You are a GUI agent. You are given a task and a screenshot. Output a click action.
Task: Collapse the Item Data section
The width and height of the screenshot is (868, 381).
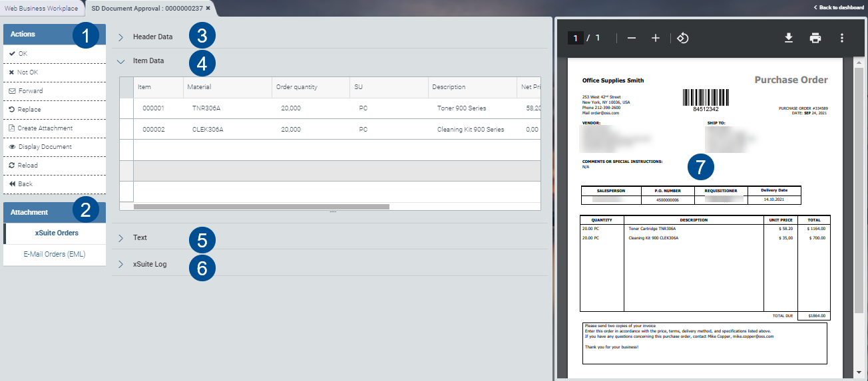click(x=120, y=61)
